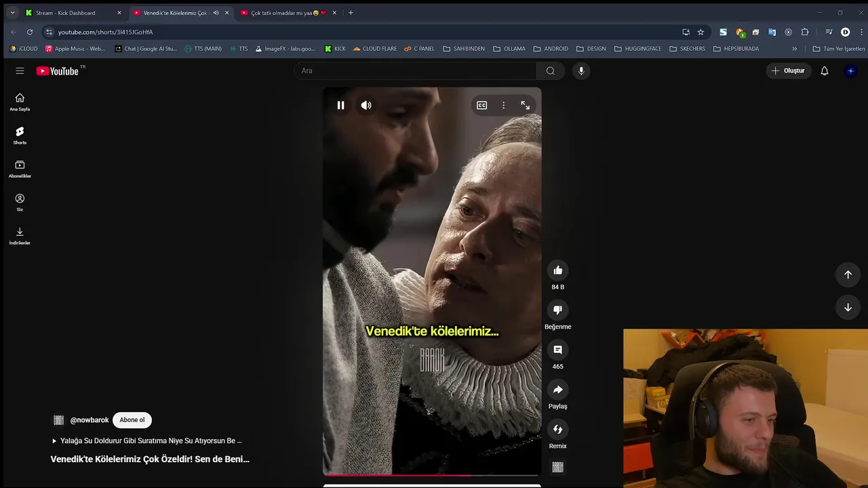Open Tüm Yer İşaretleri folder

pyautogui.click(x=839, y=49)
